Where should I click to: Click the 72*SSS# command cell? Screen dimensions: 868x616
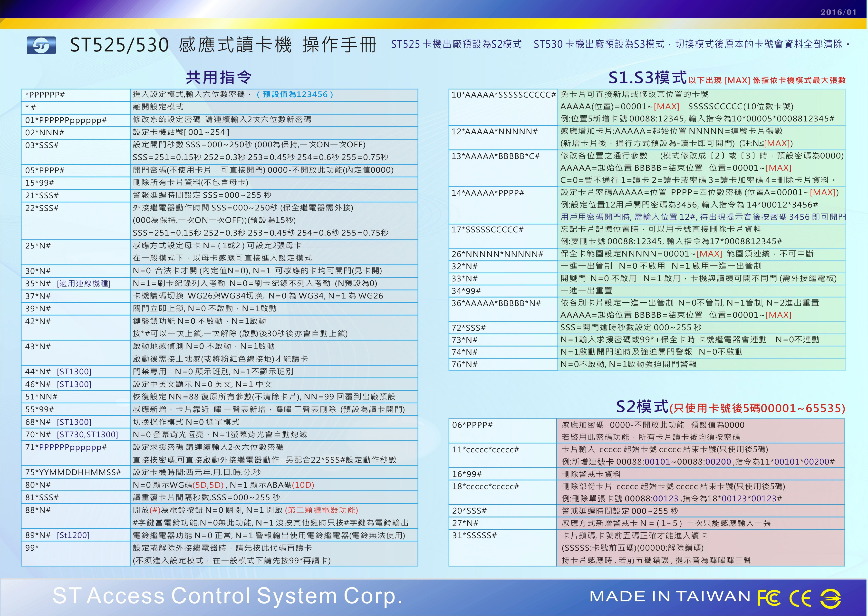click(x=503, y=328)
